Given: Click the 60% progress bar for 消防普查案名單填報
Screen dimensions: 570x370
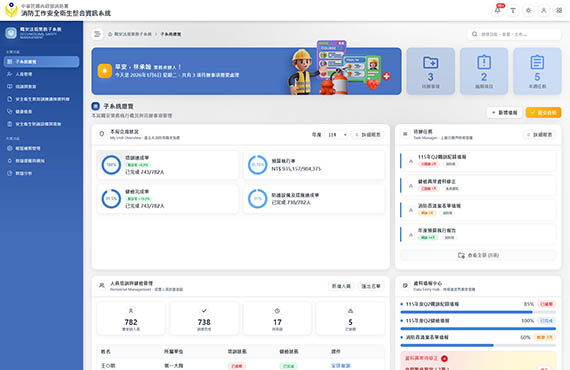Looking at the screenshot, I should pyautogui.click(x=478, y=345).
